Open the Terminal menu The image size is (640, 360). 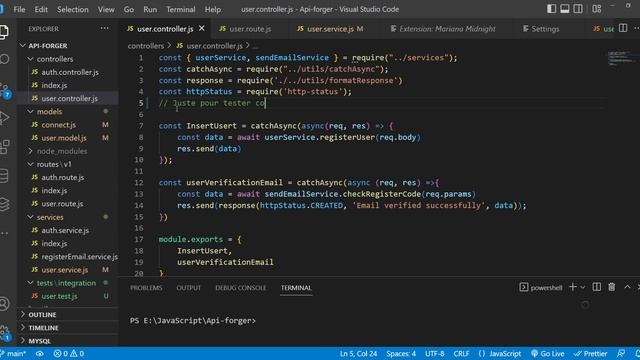coord(180,9)
